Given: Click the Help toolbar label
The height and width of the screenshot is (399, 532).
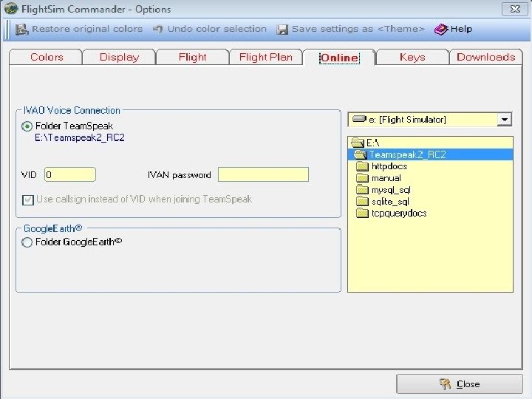Looking at the screenshot, I should tap(461, 29).
